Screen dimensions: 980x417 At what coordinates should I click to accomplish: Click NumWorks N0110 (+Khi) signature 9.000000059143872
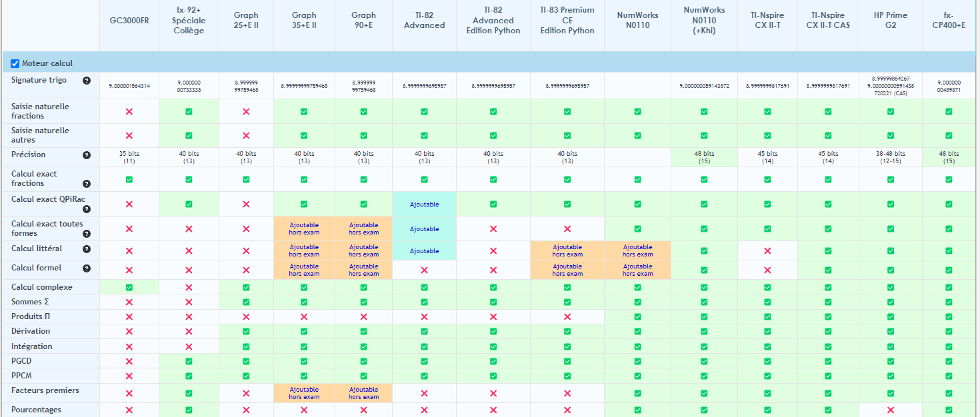704,86
